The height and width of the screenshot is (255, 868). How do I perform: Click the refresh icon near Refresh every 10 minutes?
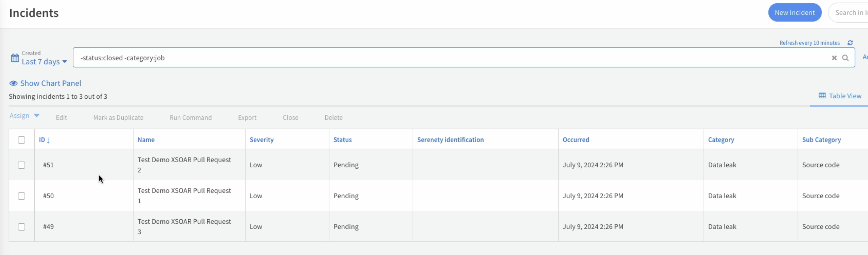click(850, 43)
